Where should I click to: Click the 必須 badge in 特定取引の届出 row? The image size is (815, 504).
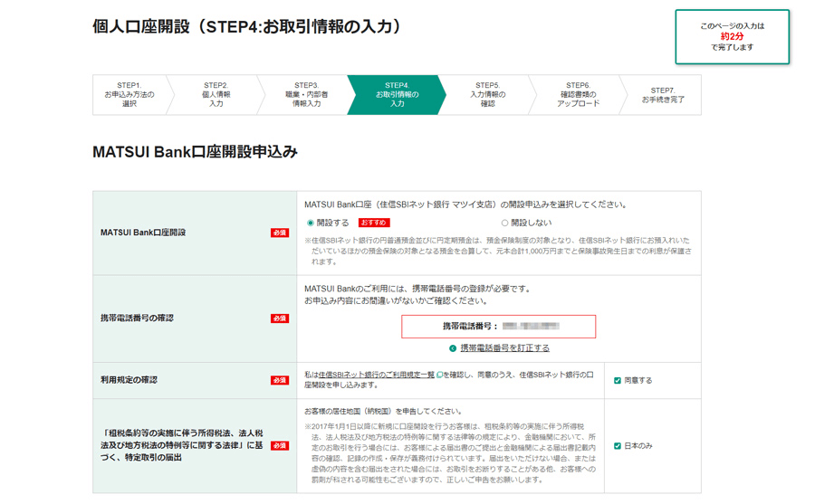280,446
